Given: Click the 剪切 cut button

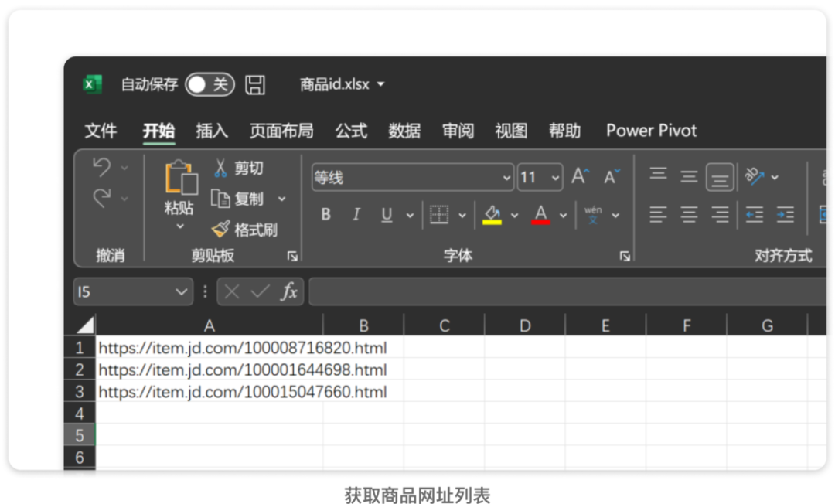Looking at the screenshot, I should click(238, 169).
